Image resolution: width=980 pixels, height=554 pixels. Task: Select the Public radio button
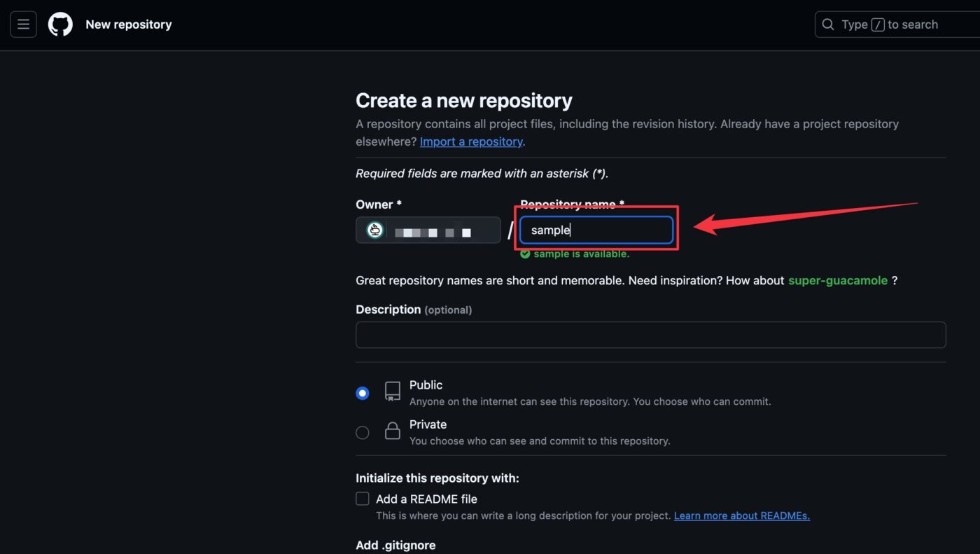pos(362,394)
